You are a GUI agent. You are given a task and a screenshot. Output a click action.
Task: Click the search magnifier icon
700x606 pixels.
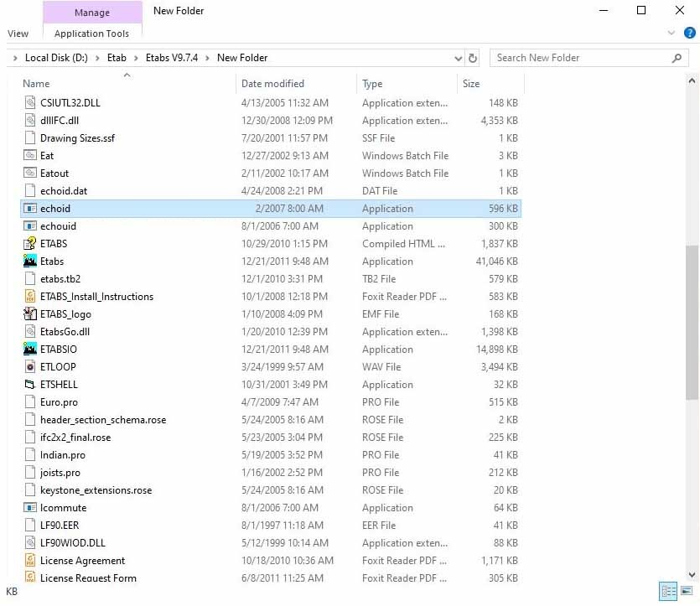(675, 58)
